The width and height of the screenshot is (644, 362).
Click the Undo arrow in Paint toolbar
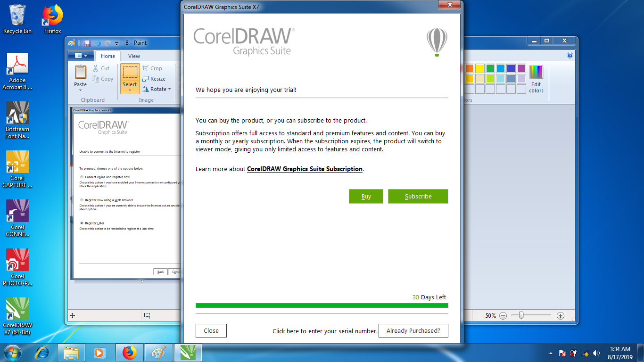click(97, 43)
